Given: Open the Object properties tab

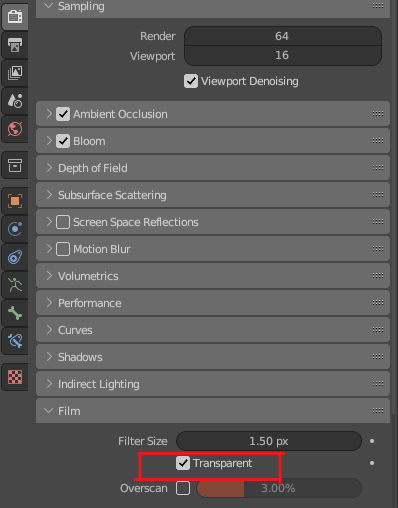Looking at the screenshot, I should tap(15, 201).
